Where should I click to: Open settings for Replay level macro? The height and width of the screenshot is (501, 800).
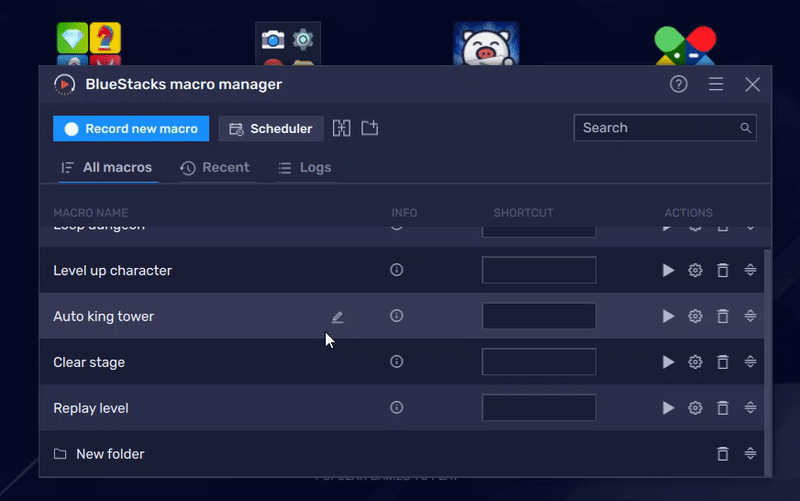coord(695,408)
